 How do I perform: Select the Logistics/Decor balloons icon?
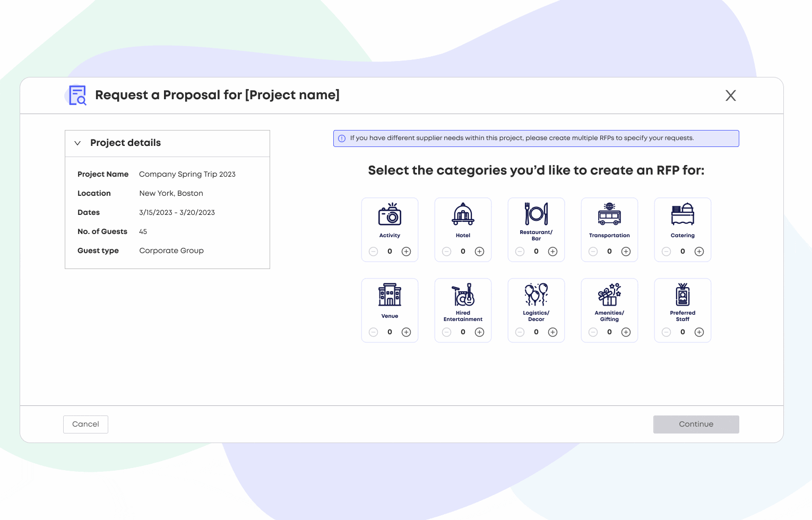[x=536, y=294]
